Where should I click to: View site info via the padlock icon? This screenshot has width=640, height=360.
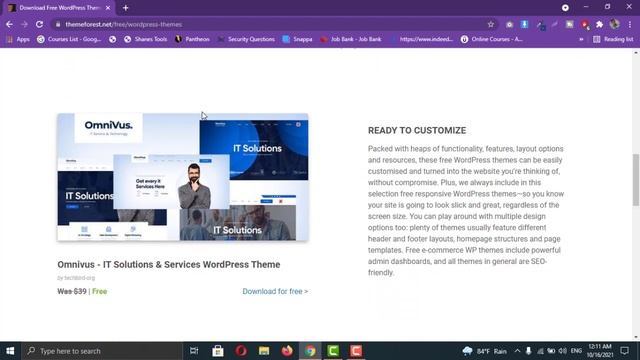58,24
